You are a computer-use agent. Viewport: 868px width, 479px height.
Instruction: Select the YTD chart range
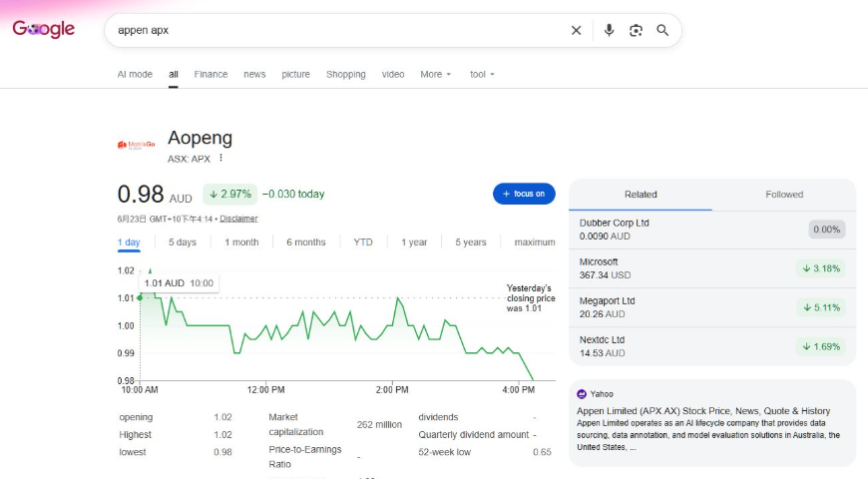click(363, 242)
